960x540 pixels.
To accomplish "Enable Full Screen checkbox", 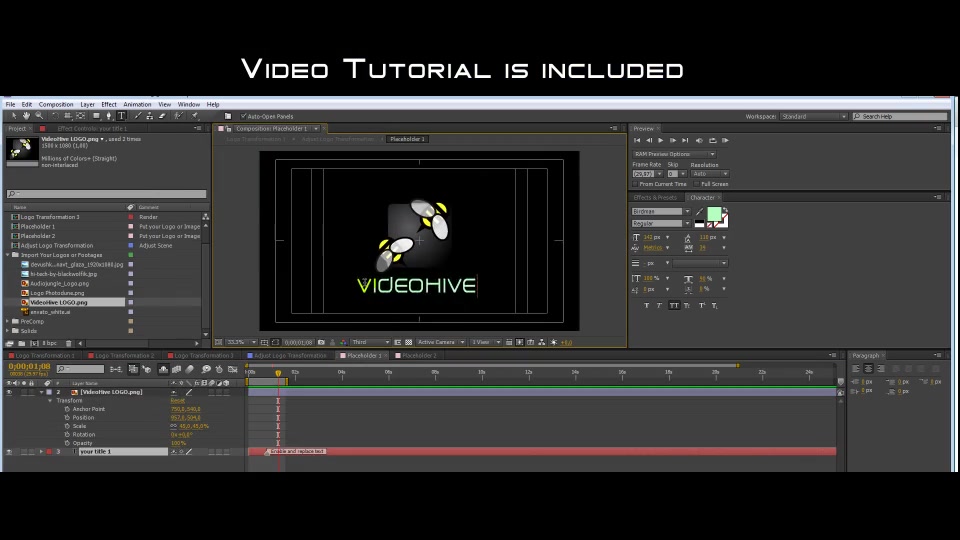I will click(x=696, y=184).
